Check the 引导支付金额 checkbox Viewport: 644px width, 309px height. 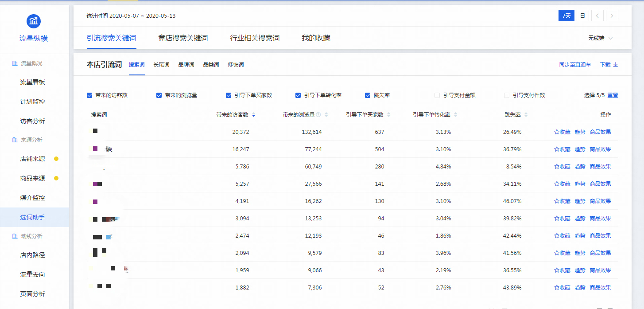[x=437, y=95]
